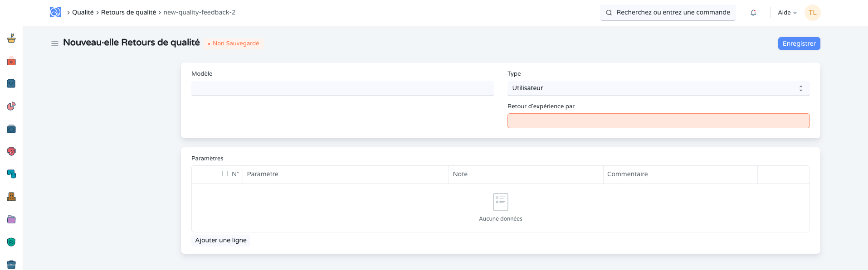
Task: Expand the Type dropdown showing Utilisateur
Action: pos(658,88)
